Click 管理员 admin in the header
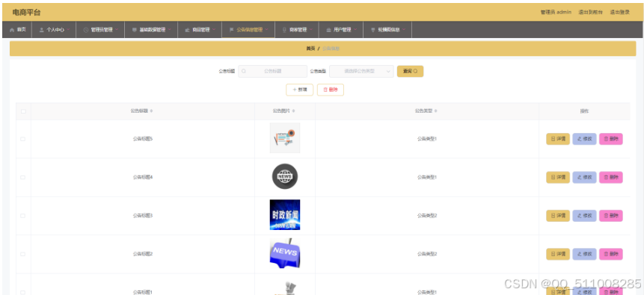 pyautogui.click(x=556, y=12)
